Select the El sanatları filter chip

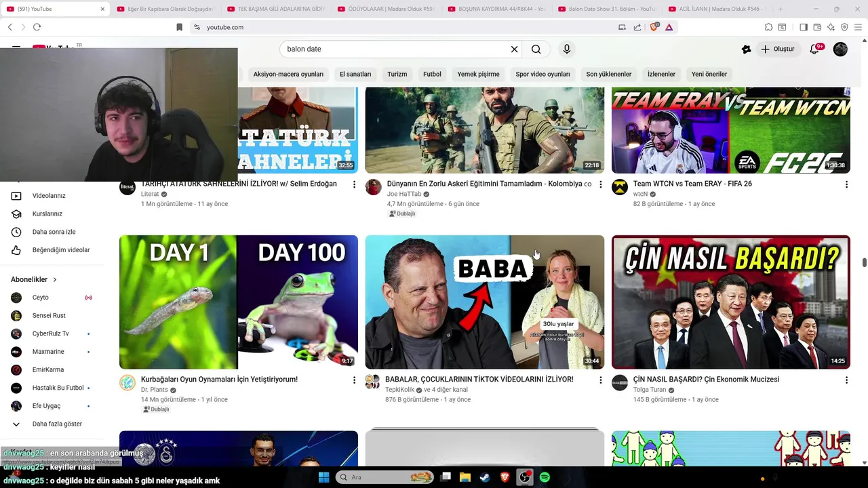[x=355, y=74]
